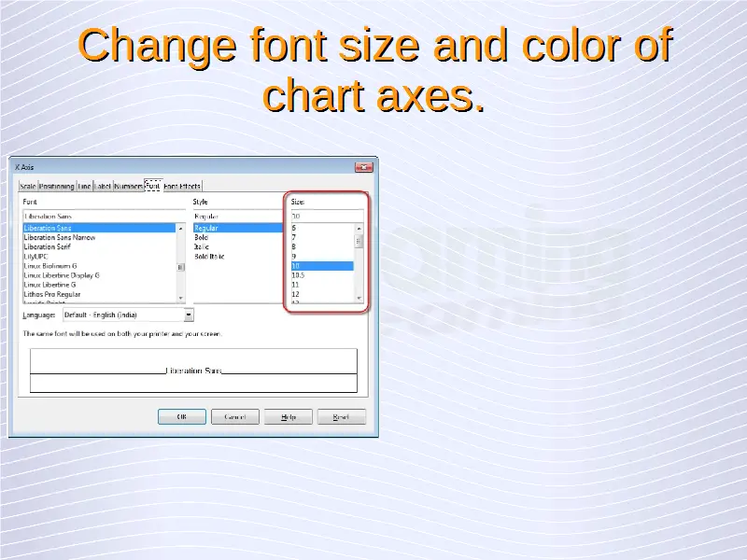This screenshot has height=560, width=747.
Task: Click size list scroll-up arrow
Action: pyautogui.click(x=359, y=228)
